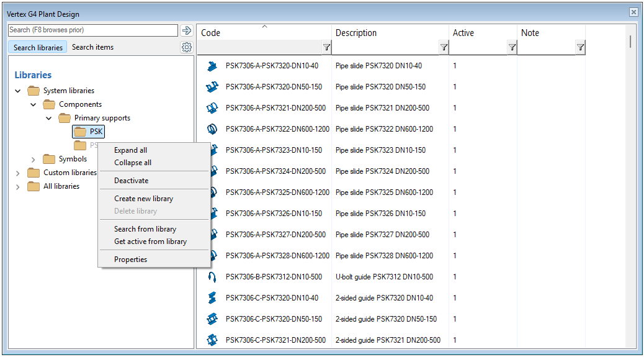The width and height of the screenshot is (644, 357).
Task: Click description 2-sided guide PSK7320 DN10-40
Action: [x=384, y=298]
